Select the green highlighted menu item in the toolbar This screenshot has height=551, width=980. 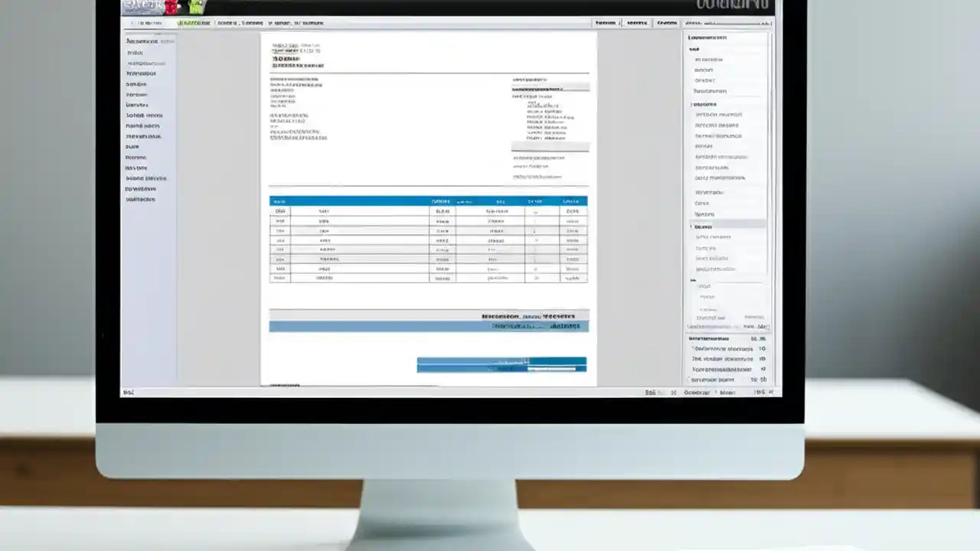[x=194, y=23]
